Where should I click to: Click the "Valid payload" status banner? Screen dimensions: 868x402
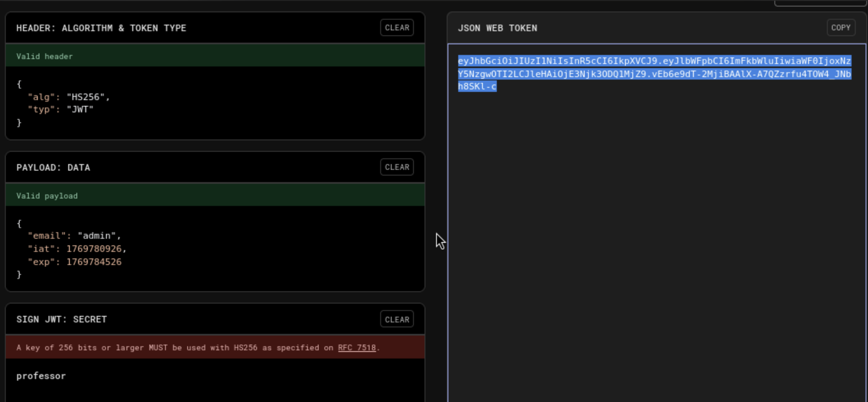coord(47,196)
